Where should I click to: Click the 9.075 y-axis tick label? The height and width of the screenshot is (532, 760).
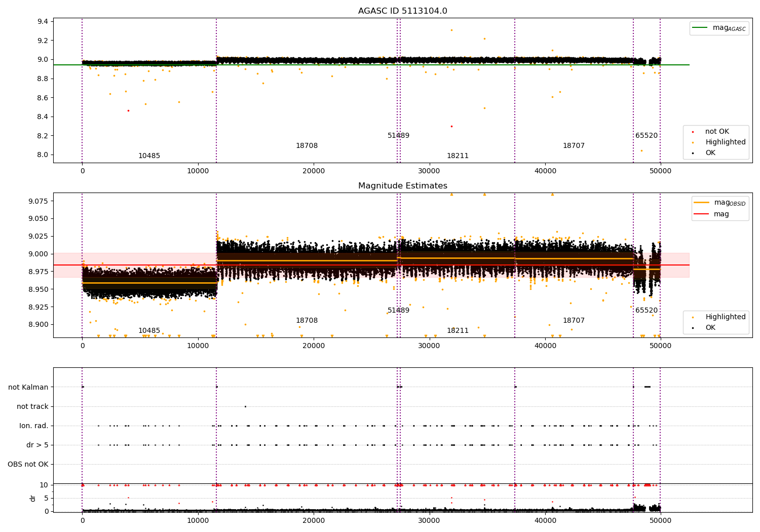[x=39, y=201]
